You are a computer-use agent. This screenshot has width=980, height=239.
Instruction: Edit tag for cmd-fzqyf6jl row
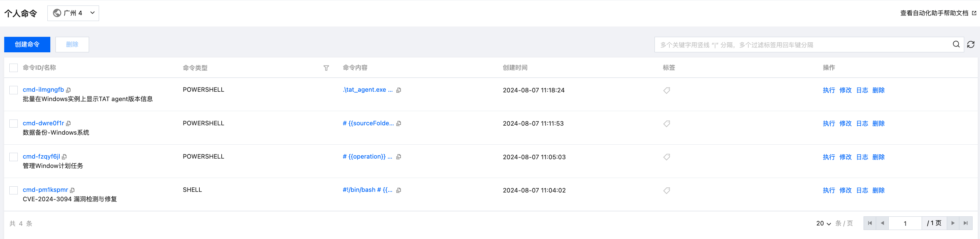point(666,157)
